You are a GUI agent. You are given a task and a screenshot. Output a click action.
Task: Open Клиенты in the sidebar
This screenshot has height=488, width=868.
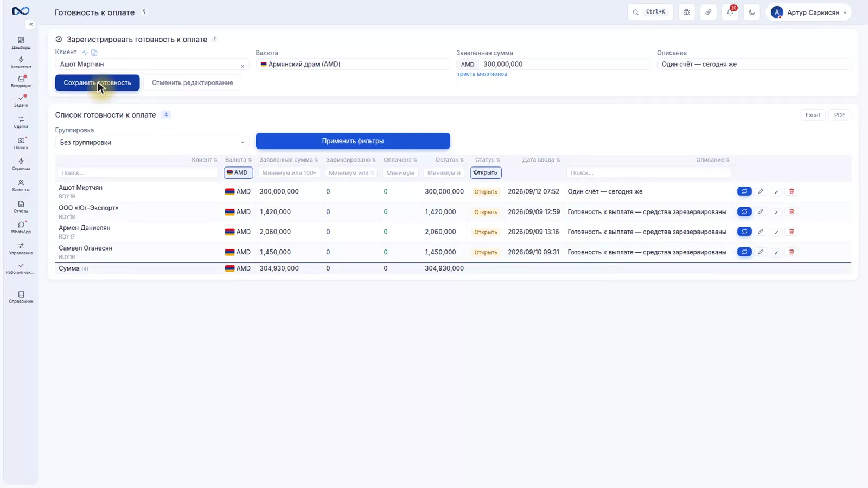pyautogui.click(x=21, y=185)
